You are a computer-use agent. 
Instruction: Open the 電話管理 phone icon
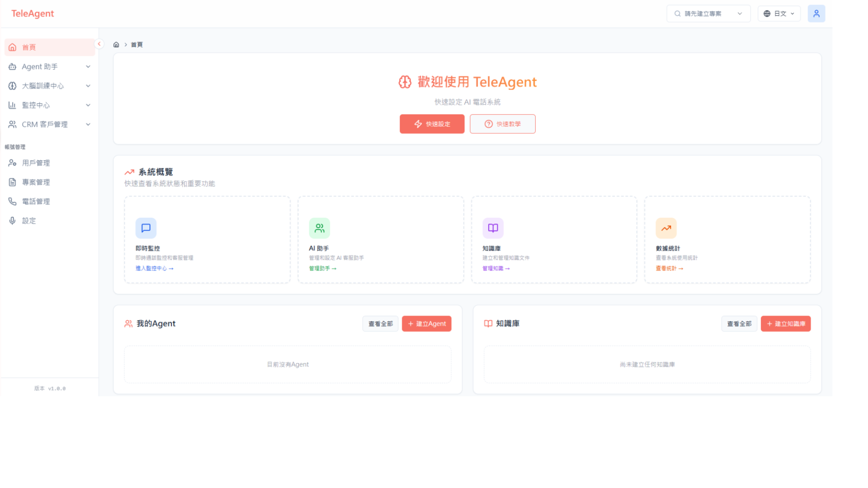tap(12, 201)
